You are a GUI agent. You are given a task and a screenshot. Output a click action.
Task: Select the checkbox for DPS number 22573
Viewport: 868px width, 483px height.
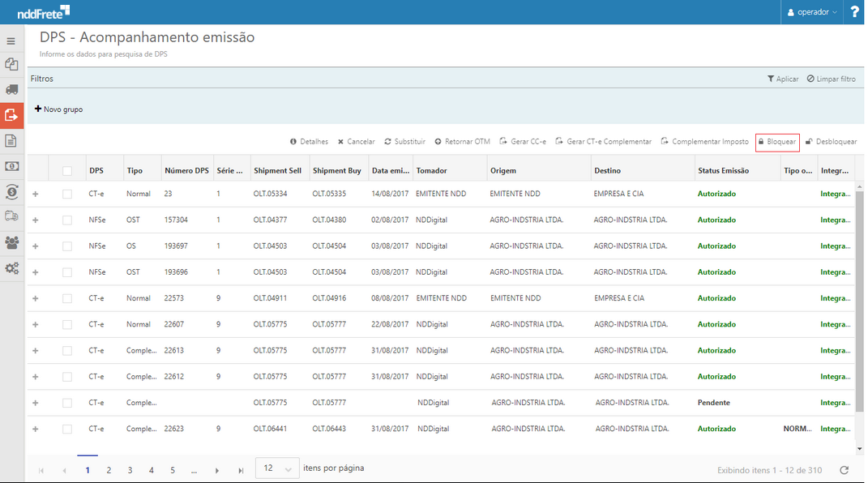[67, 298]
